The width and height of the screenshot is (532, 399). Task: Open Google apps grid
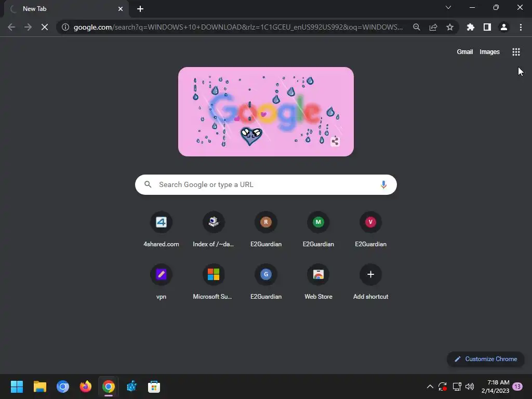516,52
